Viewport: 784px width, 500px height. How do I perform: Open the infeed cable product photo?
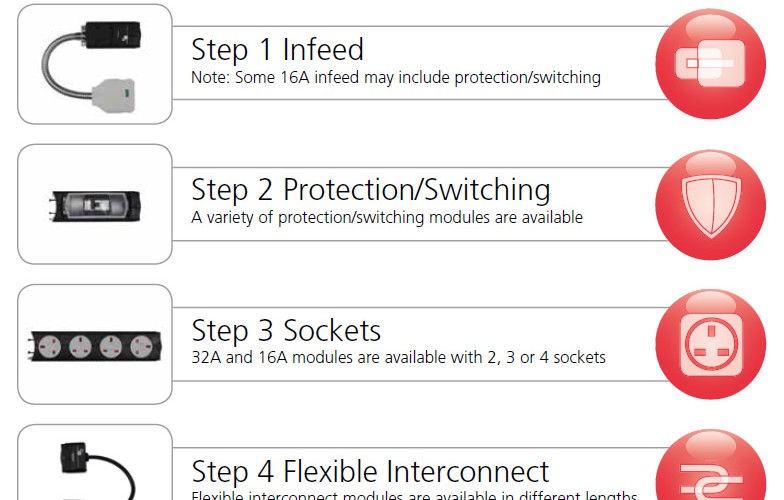click(94, 64)
